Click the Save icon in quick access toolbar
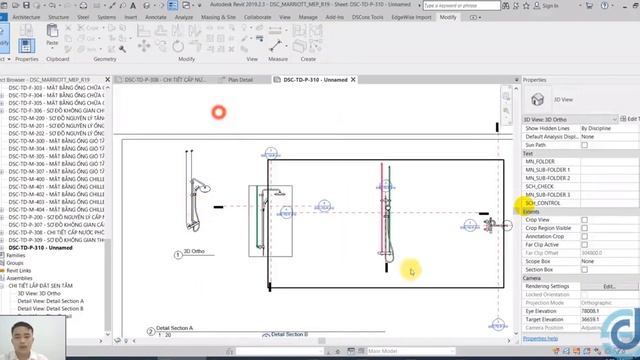 coord(26,5)
